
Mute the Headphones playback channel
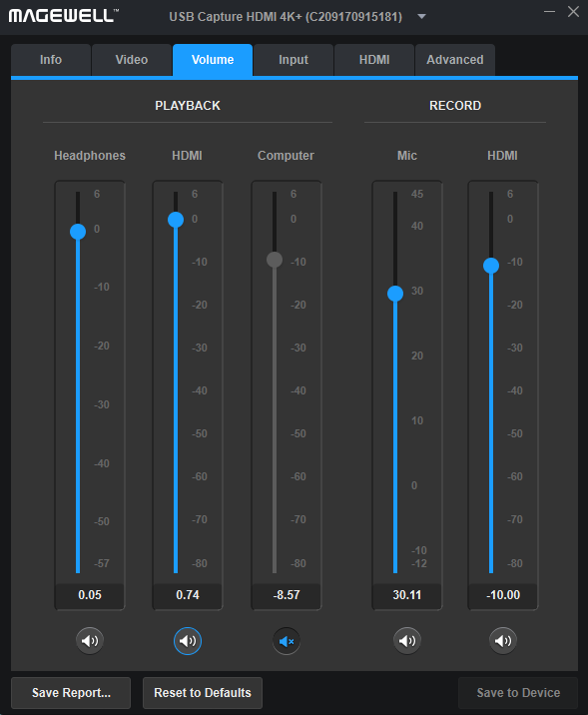click(x=90, y=641)
